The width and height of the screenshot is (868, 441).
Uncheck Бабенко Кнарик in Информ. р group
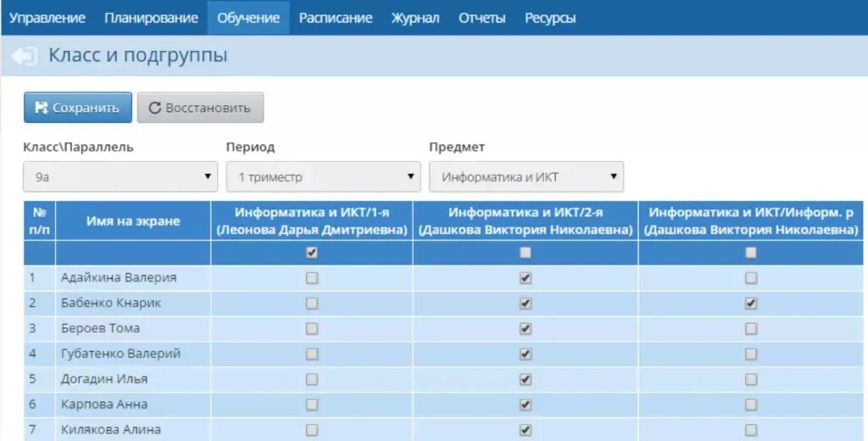click(x=751, y=303)
